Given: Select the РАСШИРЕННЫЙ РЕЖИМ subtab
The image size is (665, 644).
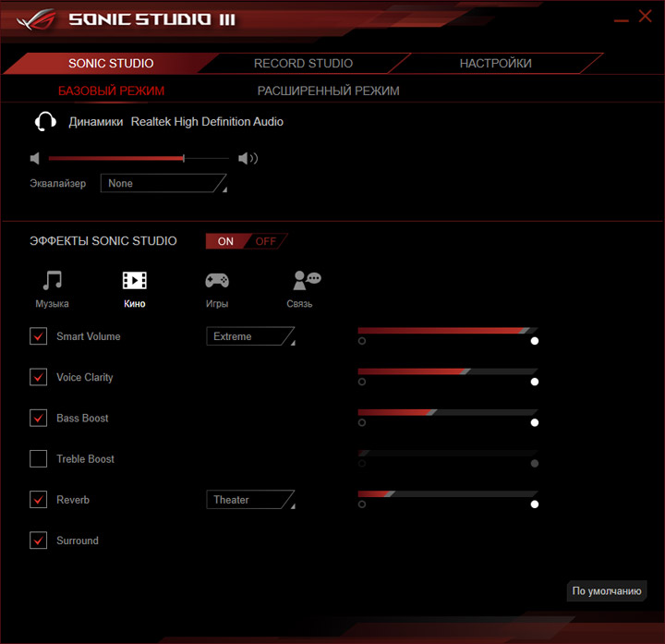Looking at the screenshot, I should click(328, 91).
